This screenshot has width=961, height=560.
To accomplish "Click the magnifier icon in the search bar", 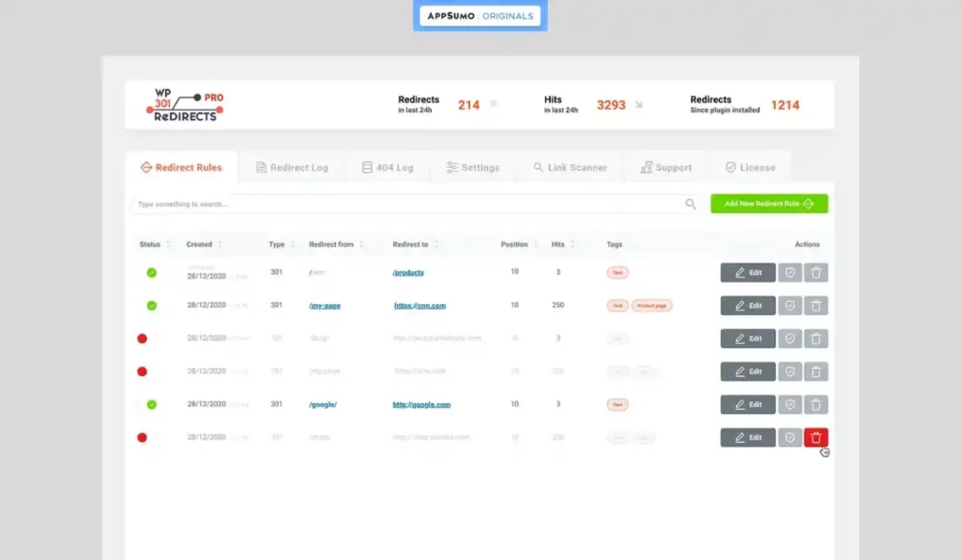I will (691, 204).
